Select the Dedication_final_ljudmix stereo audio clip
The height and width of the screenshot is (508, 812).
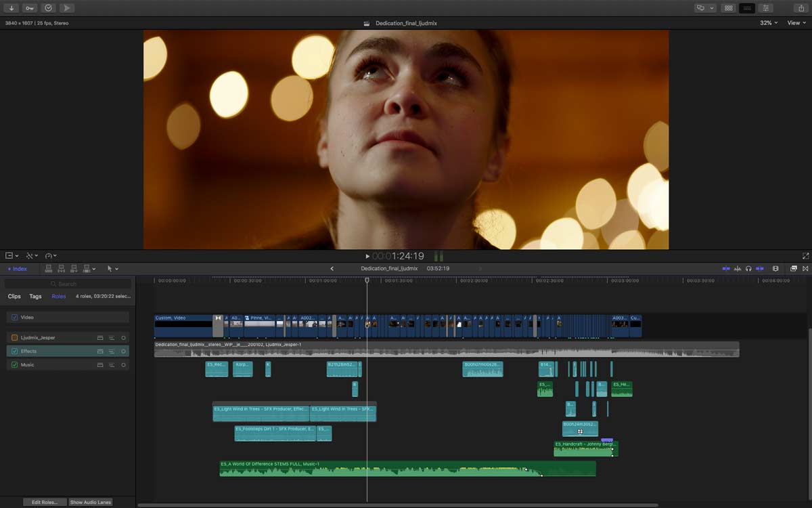(x=447, y=349)
